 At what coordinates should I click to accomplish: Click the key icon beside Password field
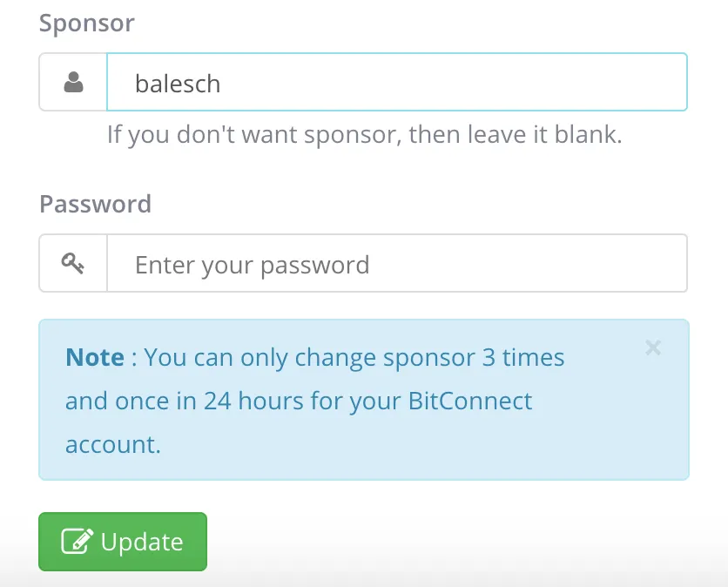[x=73, y=263]
